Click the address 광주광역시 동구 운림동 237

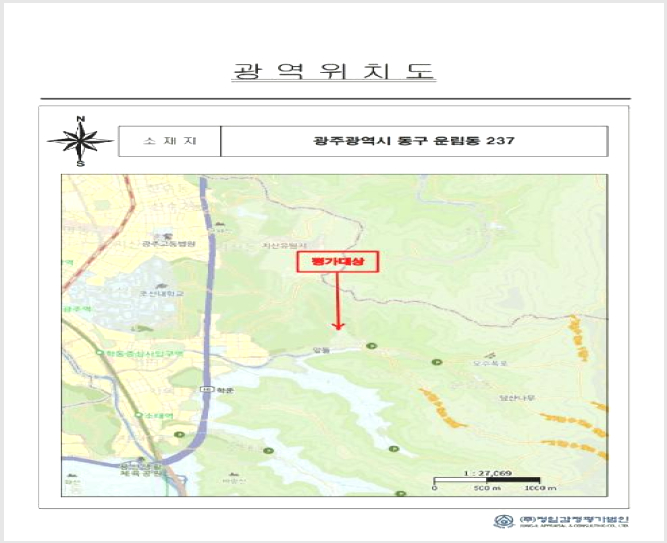tap(414, 140)
